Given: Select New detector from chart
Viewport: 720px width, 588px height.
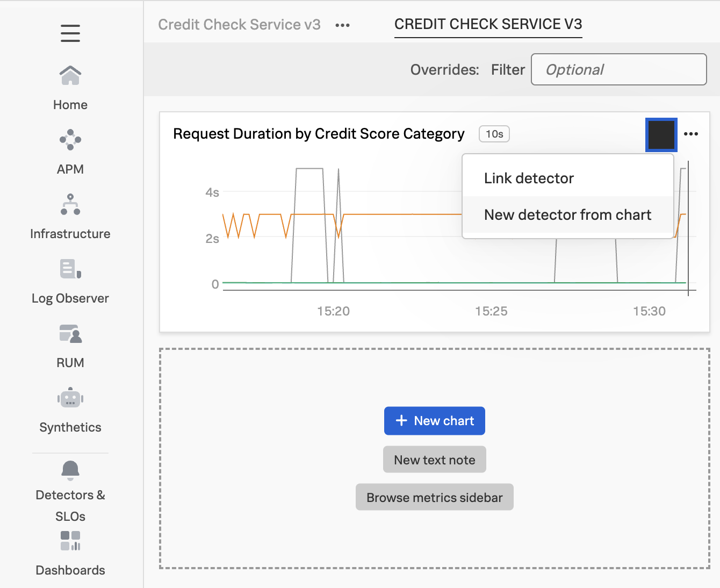Looking at the screenshot, I should 567,214.
